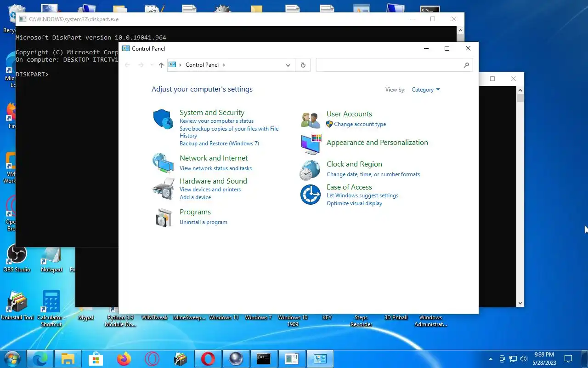The image size is (588, 368).
Task: Select the Windows 11 desktop item label
Action: click(224, 317)
